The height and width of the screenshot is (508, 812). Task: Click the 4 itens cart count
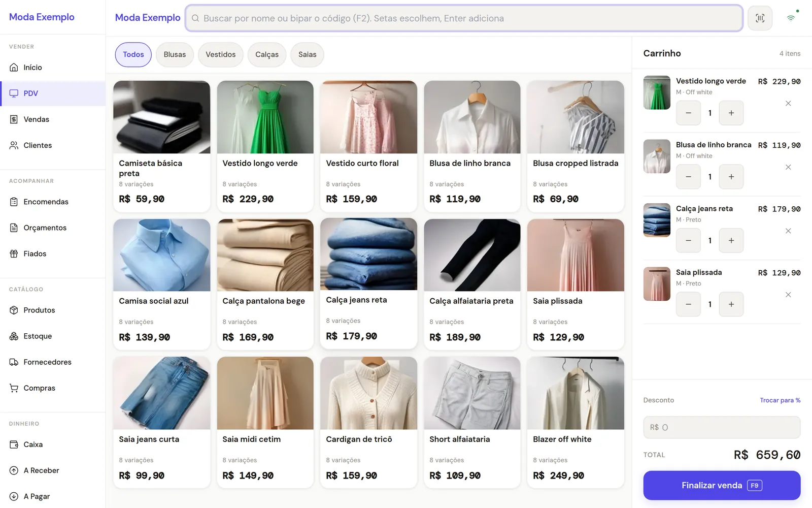coord(790,53)
